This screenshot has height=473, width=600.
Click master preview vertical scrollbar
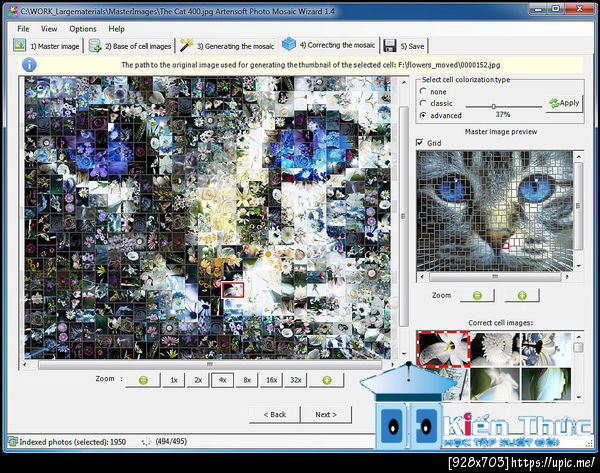[579, 206]
